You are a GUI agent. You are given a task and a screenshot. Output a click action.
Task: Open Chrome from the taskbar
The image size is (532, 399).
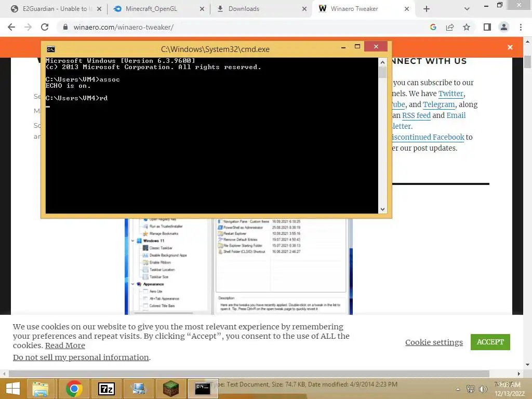coord(74,389)
